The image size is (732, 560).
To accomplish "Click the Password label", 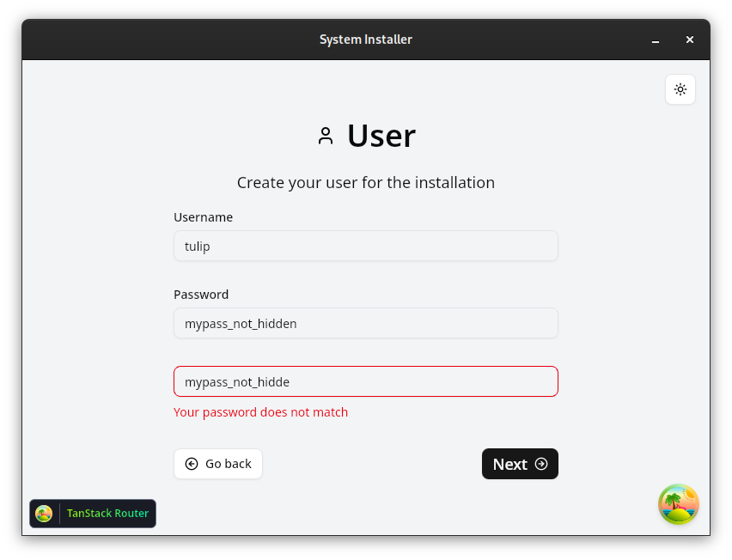I will coord(201,295).
